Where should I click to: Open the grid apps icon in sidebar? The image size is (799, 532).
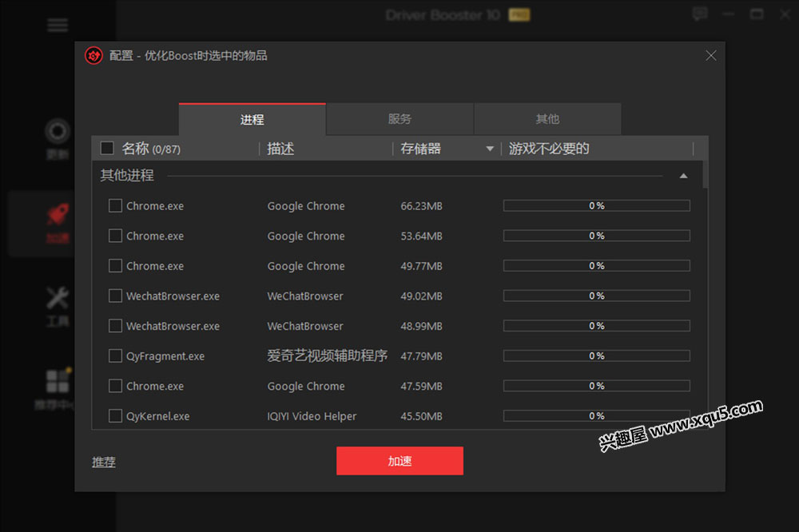[57, 381]
